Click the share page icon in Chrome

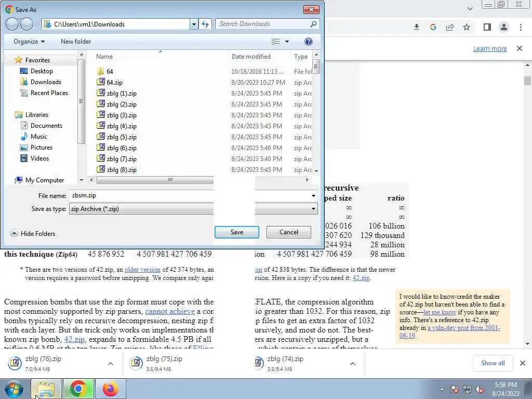click(450, 27)
